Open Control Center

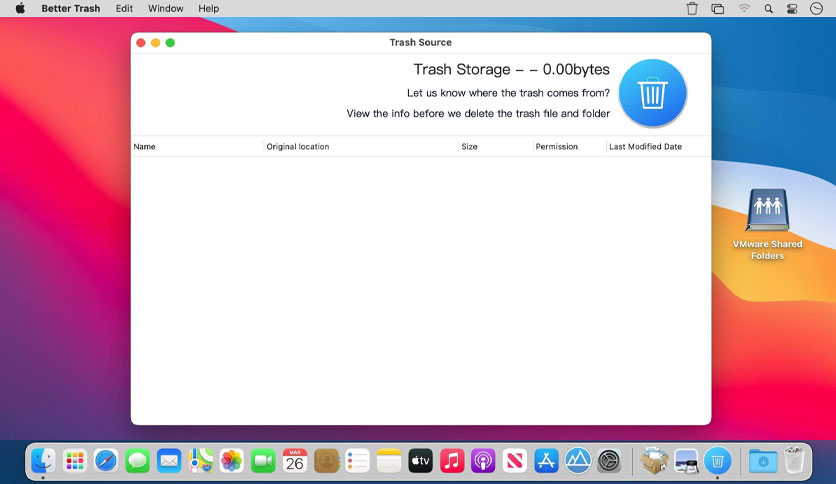tap(792, 9)
